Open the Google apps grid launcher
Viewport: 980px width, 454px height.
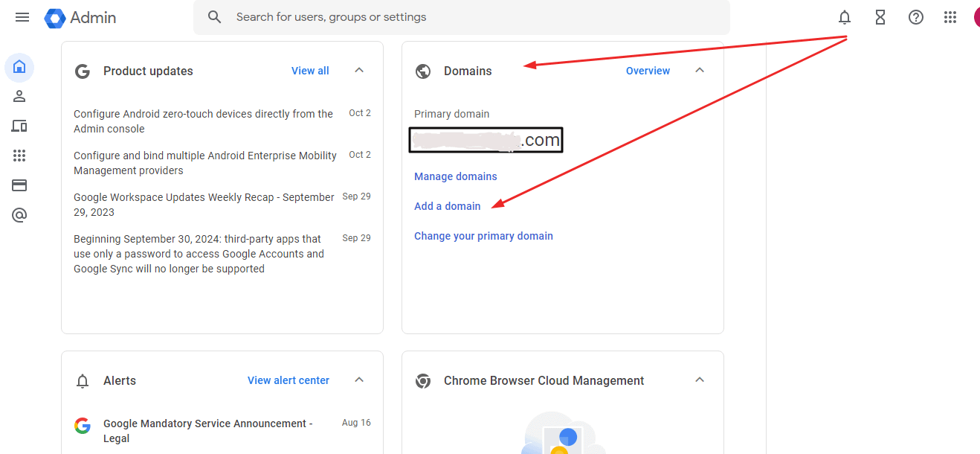tap(950, 17)
